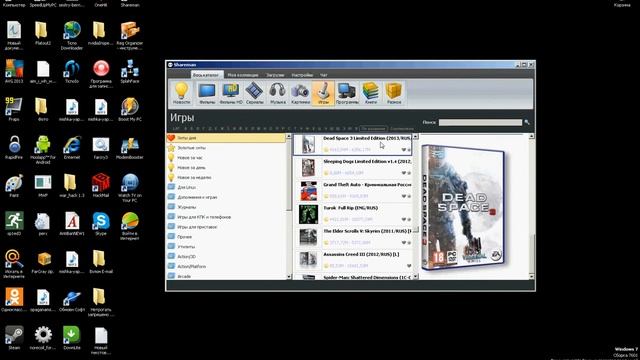Screen dimensions: 640x360
Task: Select the Золотые хиты list row
Action: 226,148
